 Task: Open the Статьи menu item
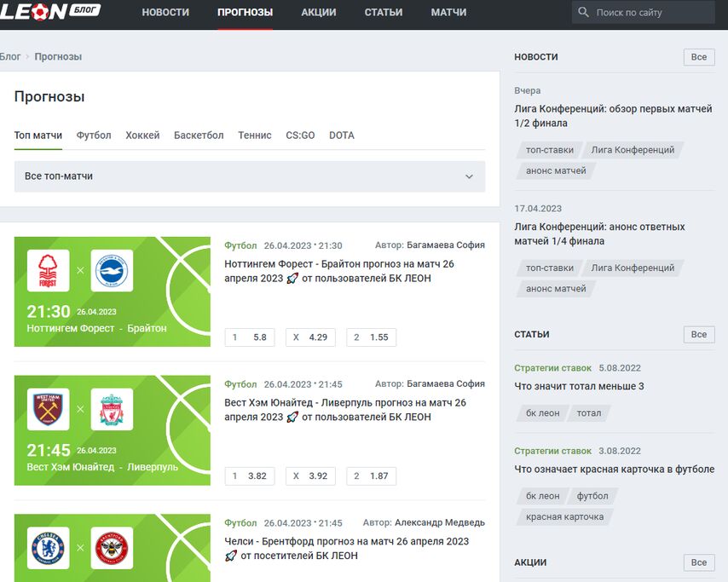384,13
